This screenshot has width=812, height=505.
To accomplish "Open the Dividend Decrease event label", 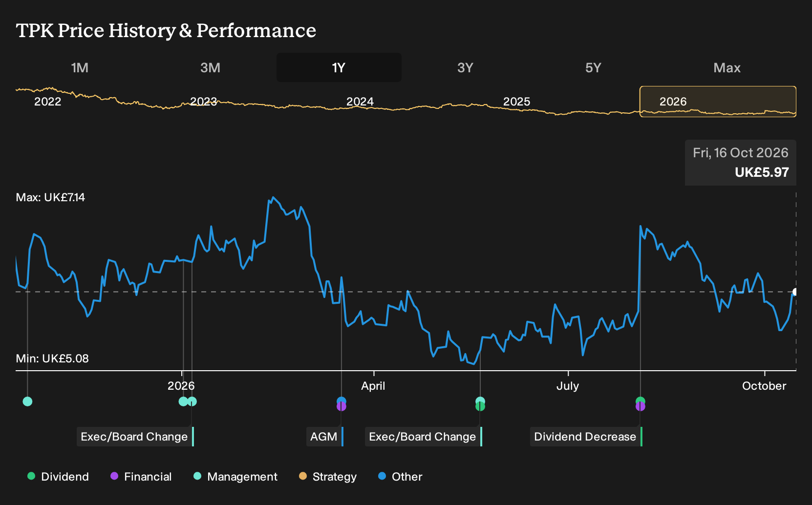I will coord(586,437).
